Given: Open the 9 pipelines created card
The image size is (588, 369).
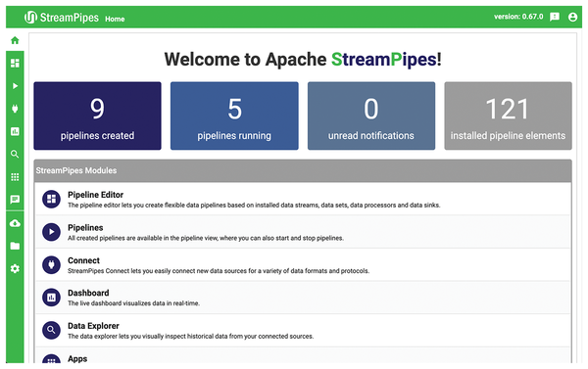Looking at the screenshot, I should click(97, 115).
